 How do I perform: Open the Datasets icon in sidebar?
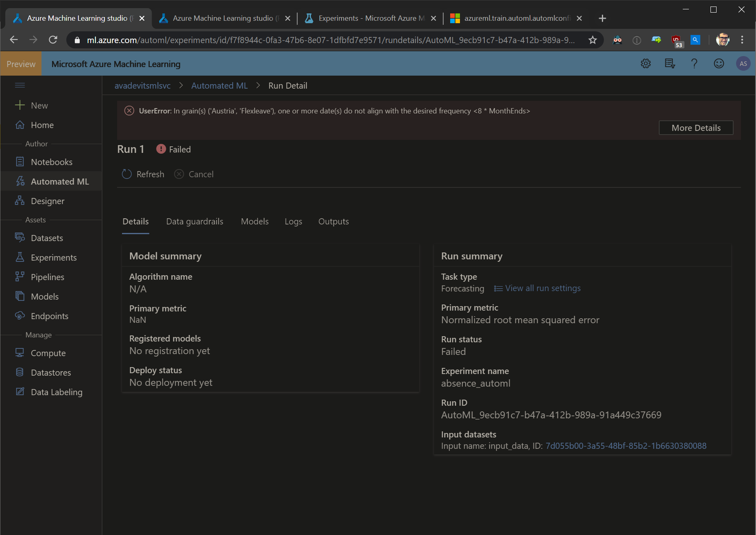click(x=20, y=238)
